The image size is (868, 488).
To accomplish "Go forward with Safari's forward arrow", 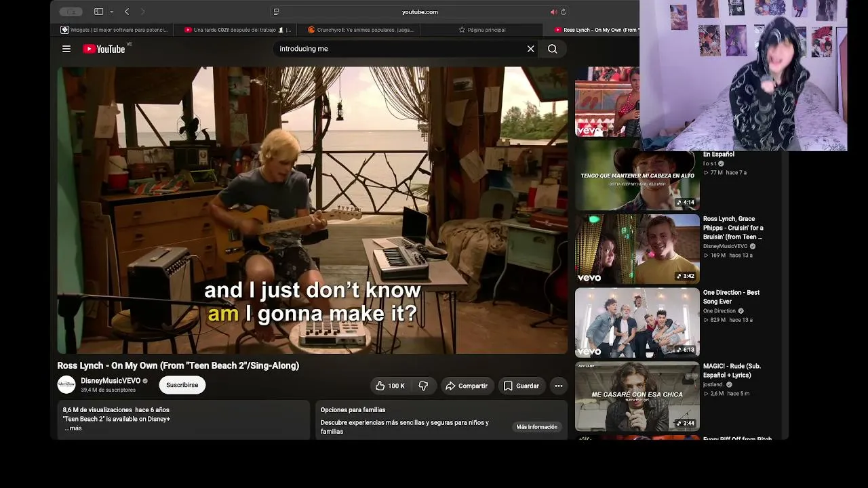I will tap(142, 12).
